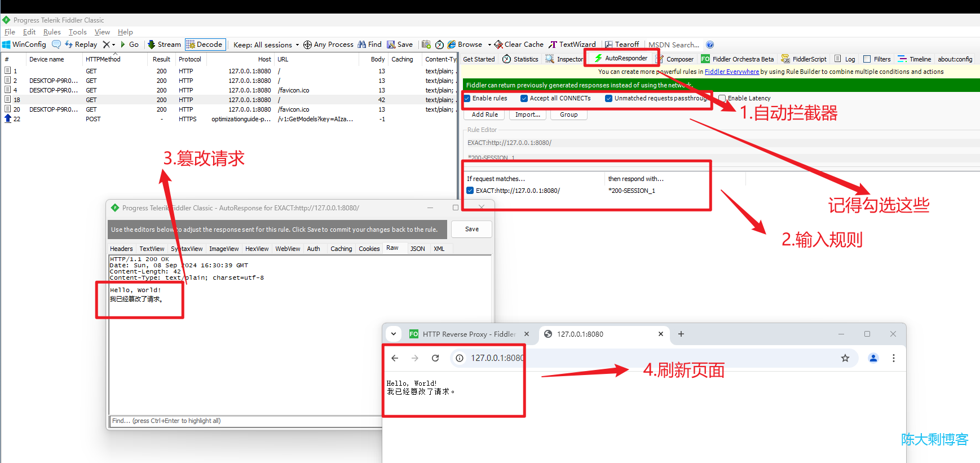
Task: Click Clear Cache in the toolbar
Action: click(519, 45)
